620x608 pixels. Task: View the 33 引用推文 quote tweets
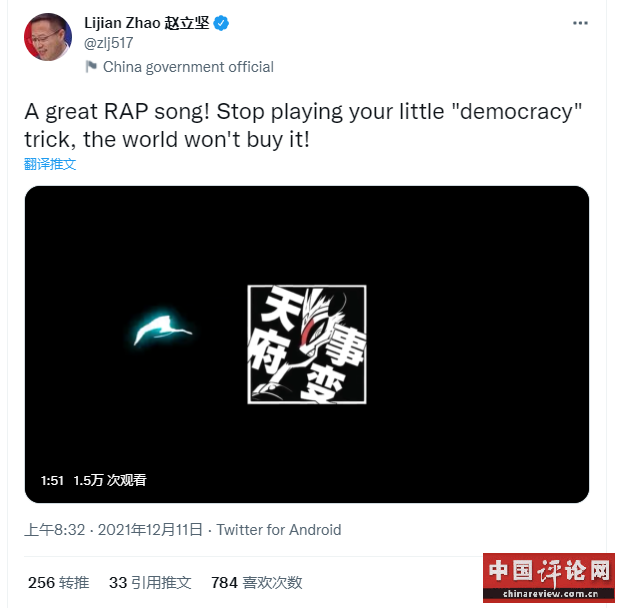click(150, 583)
